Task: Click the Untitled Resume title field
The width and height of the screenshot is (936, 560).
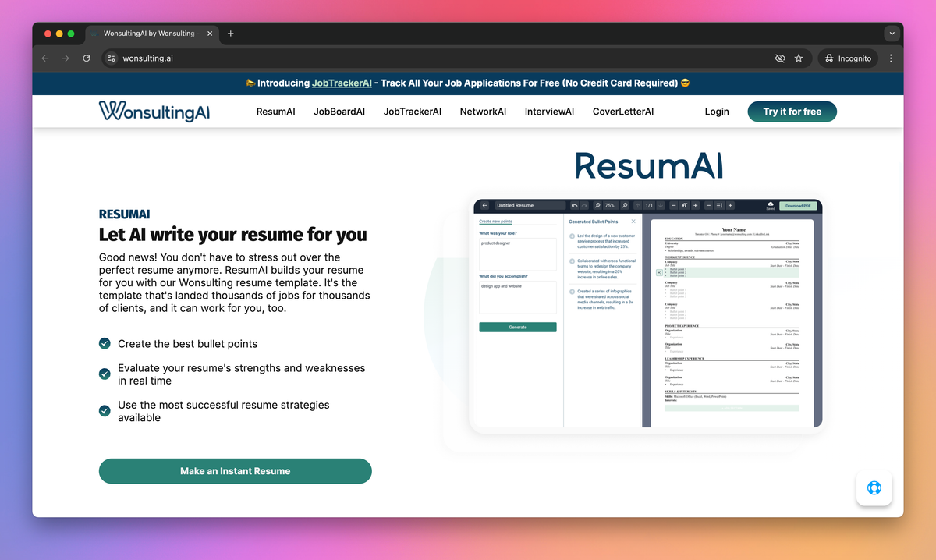Action: (530, 205)
